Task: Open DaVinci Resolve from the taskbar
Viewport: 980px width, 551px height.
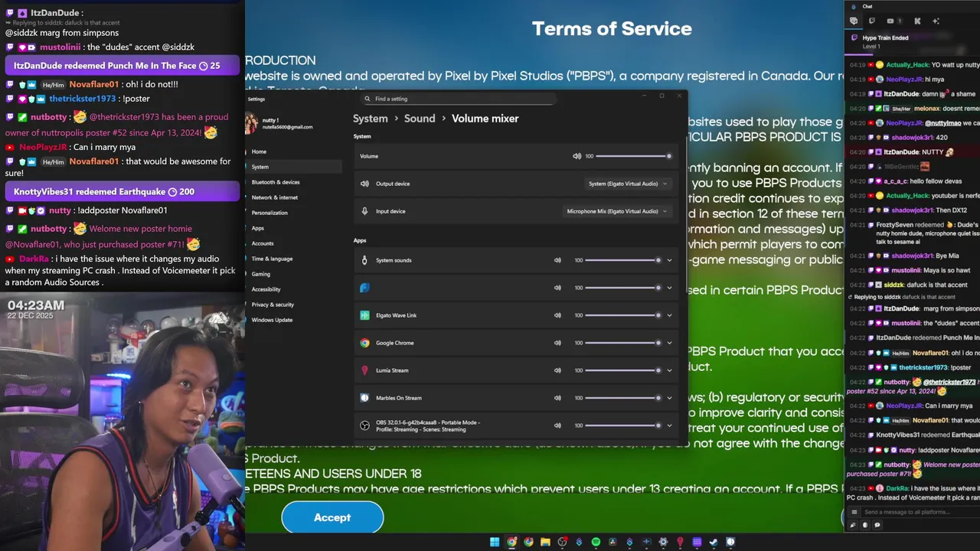Action: click(x=612, y=542)
